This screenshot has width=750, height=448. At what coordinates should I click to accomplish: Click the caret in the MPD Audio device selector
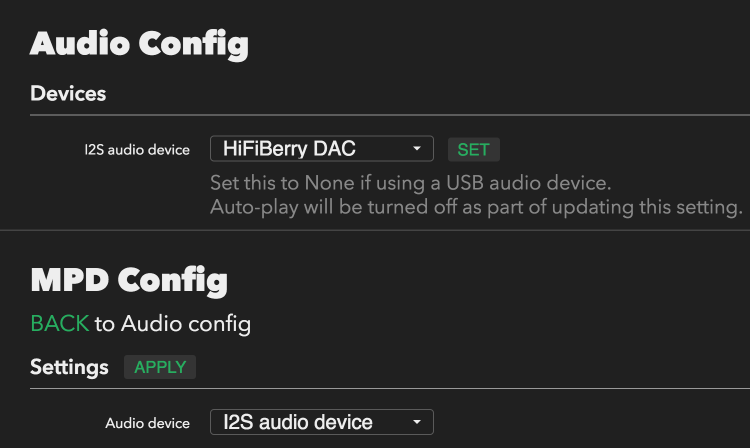[417, 422]
